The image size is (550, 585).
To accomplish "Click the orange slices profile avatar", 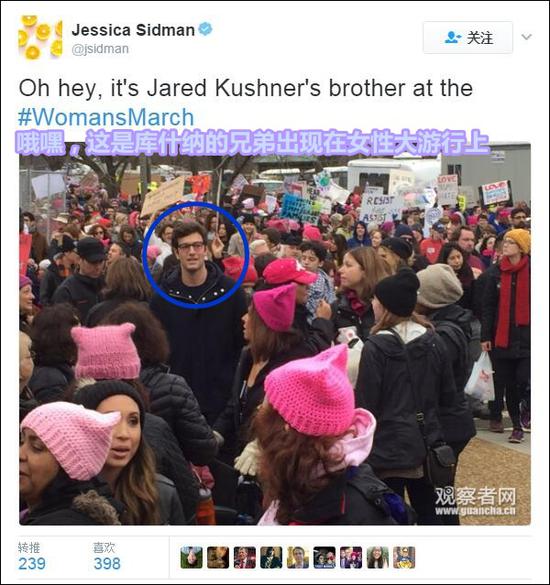I will (40, 37).
